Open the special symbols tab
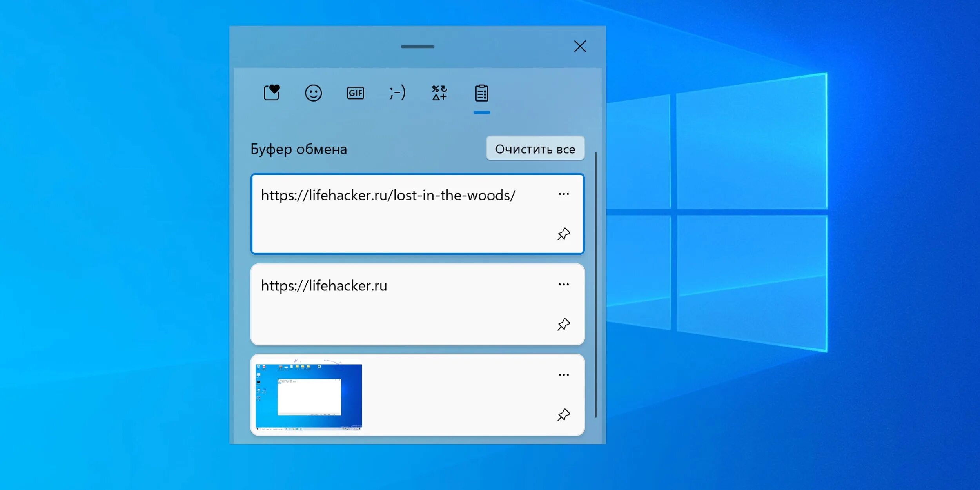The image size is (980, 490). click(439, 93)
